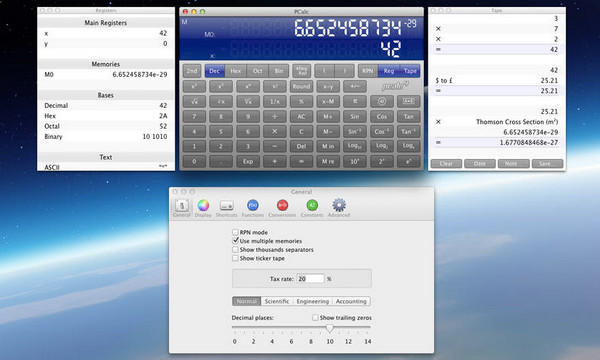Click the pi constant key

(x=355, y=101)
